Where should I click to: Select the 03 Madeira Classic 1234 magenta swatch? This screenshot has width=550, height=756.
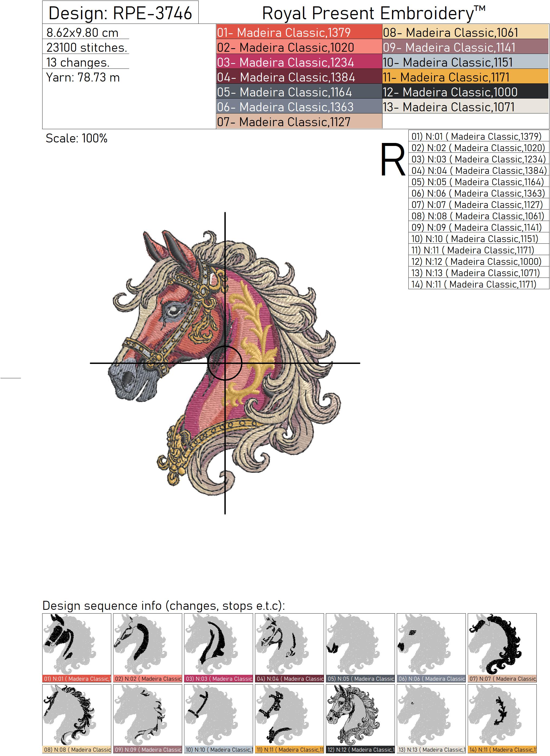[x=299, y=62]
